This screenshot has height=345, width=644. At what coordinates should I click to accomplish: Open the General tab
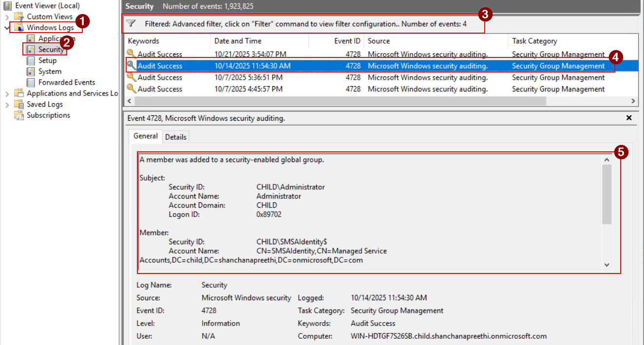pos(145,137)
